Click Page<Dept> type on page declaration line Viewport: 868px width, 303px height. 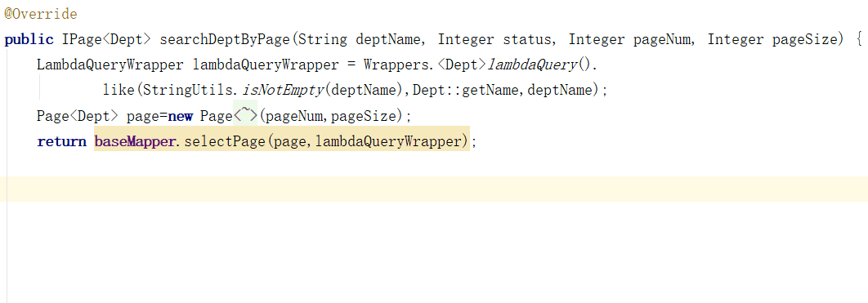pos(78,116)
